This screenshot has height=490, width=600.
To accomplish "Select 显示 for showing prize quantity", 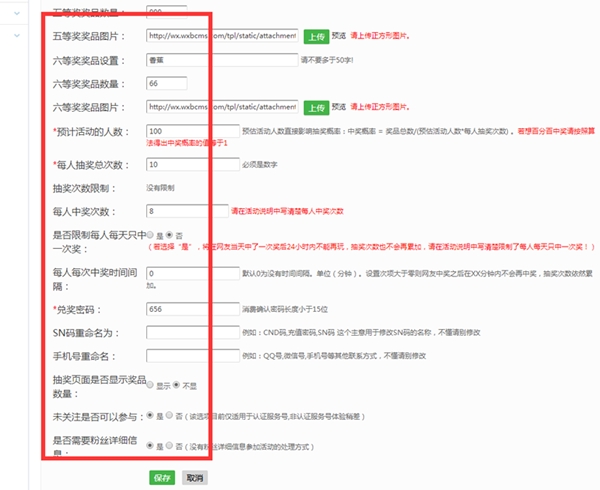I will (x=150, y=384).
